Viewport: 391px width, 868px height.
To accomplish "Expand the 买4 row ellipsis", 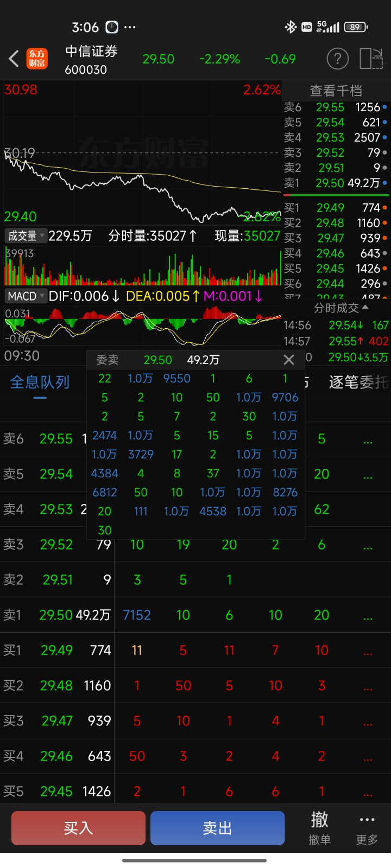I will (368, 757).
